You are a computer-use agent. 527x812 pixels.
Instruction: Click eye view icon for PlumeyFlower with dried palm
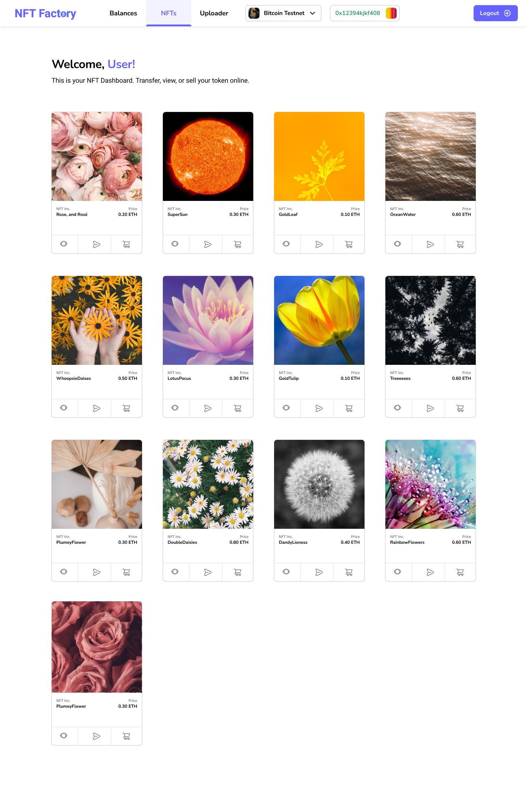click(x=64, y=572)
